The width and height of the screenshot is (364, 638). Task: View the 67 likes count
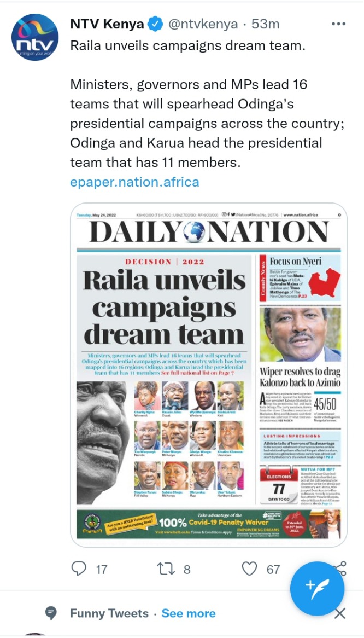coord(273,569)
